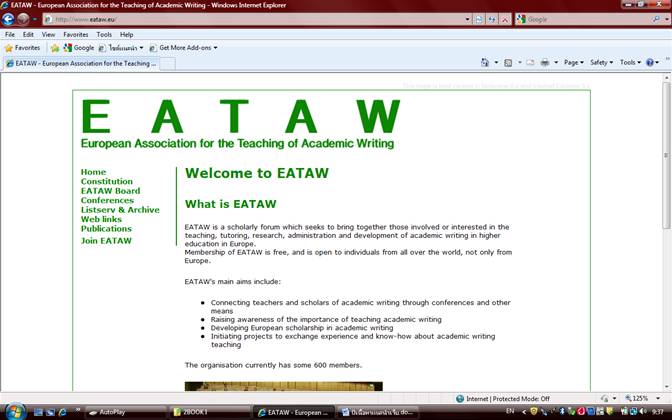Viewport: 672px width, 420px height.
Task: Open the recent pages dropdown next to Forward
Action: click(x=35, y=19)
